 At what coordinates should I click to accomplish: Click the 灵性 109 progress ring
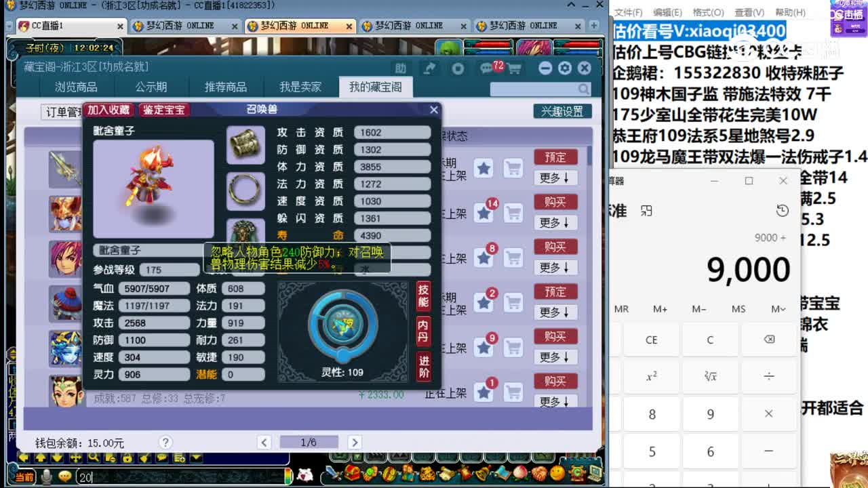[342, 325]
